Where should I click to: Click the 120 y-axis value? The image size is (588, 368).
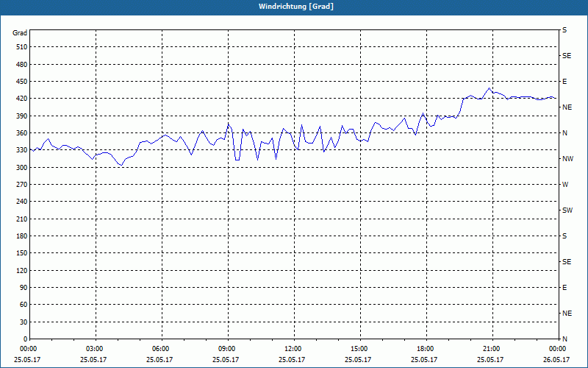click(22, 270)
